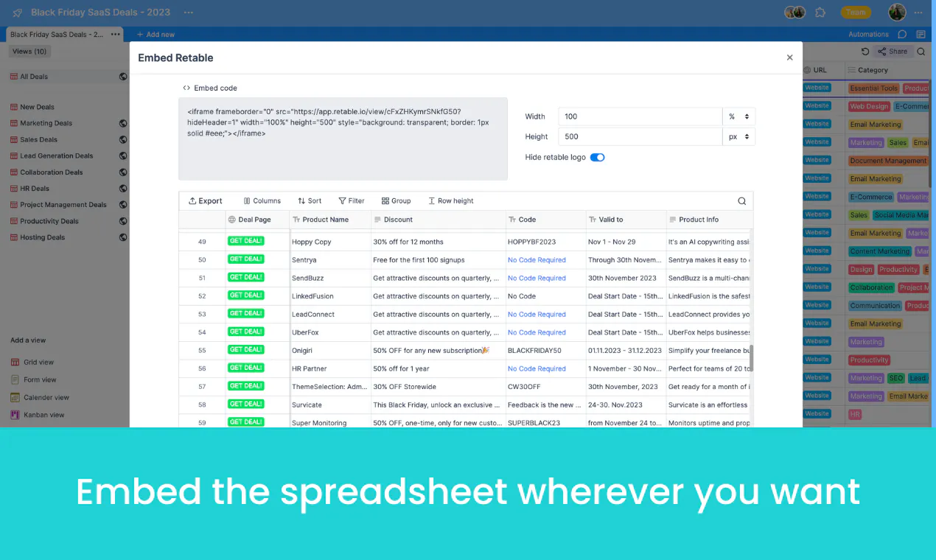Click the globe icon beside Productivity Deals

coord(123,220)
